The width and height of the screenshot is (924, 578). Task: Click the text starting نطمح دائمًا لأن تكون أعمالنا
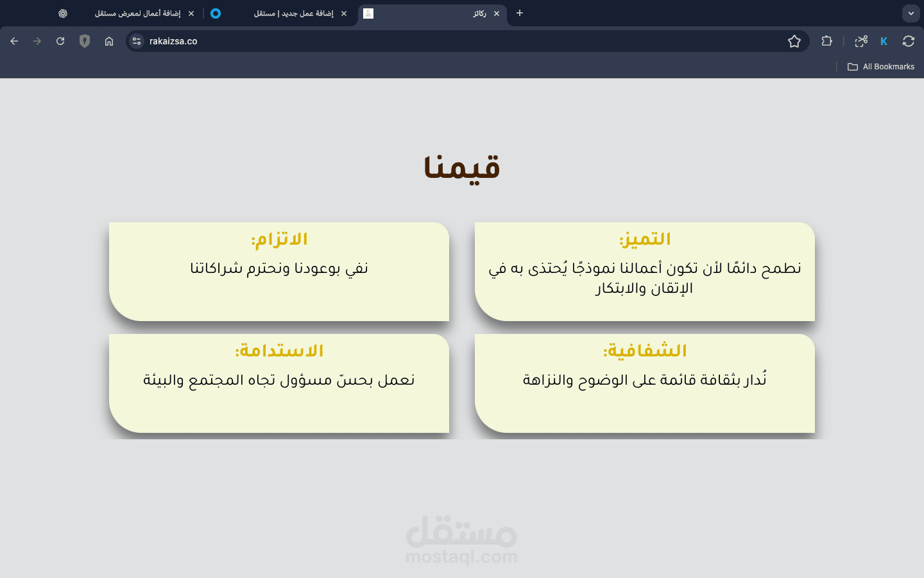coord(645,278)
